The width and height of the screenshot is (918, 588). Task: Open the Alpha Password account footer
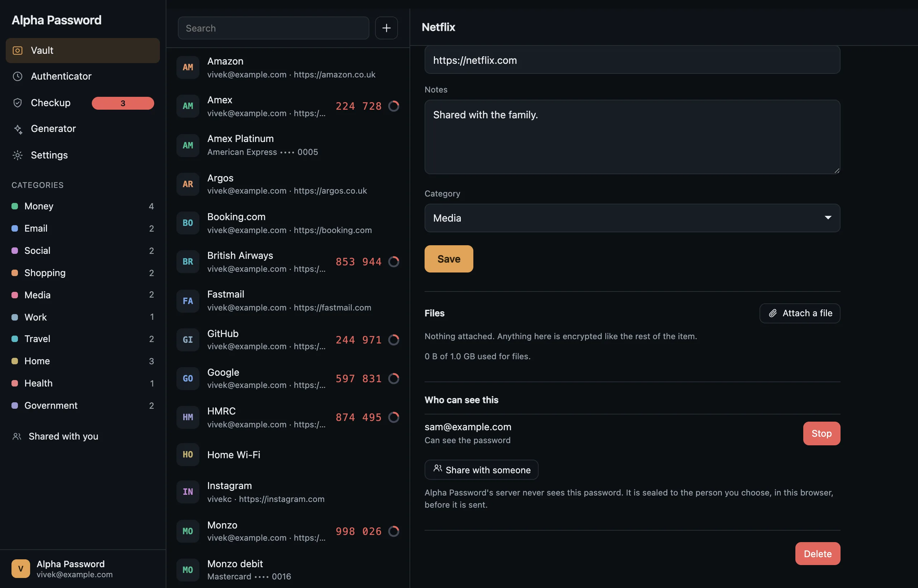tap(83, 569)
